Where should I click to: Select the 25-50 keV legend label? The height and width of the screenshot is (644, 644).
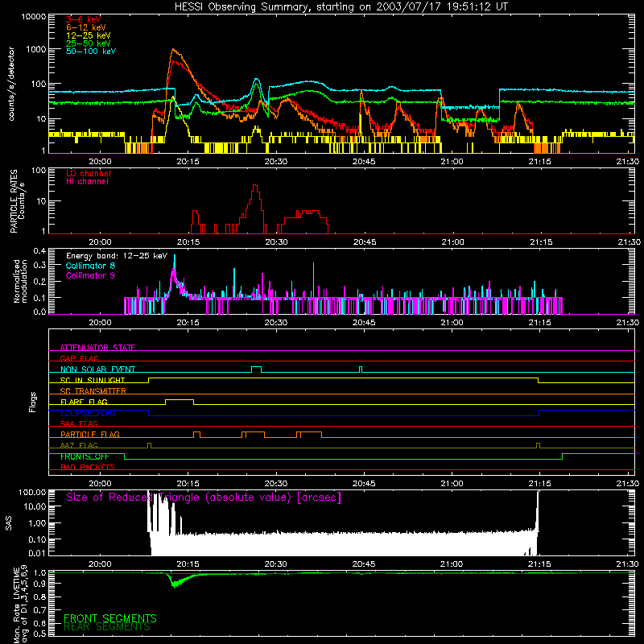(x=88, y=43)
